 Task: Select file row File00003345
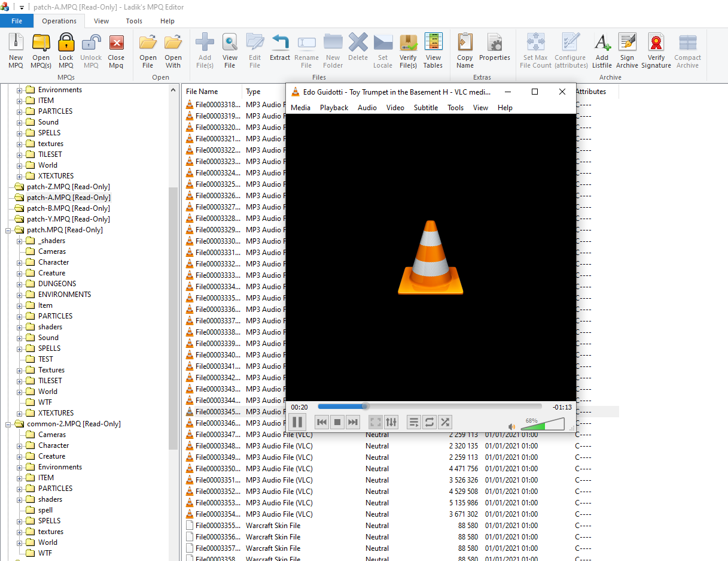click(x=234, y=412)
